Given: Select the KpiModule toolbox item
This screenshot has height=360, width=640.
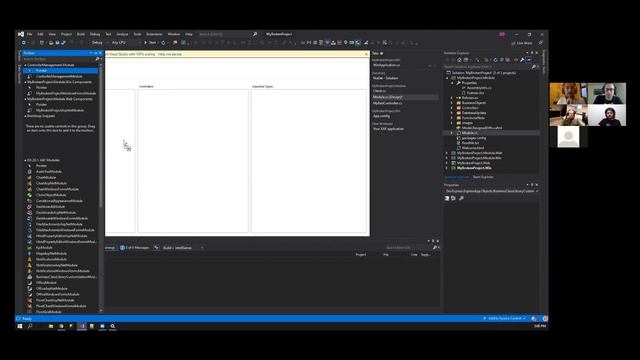Looking at the screenshot, I should [x=44, y=247].
